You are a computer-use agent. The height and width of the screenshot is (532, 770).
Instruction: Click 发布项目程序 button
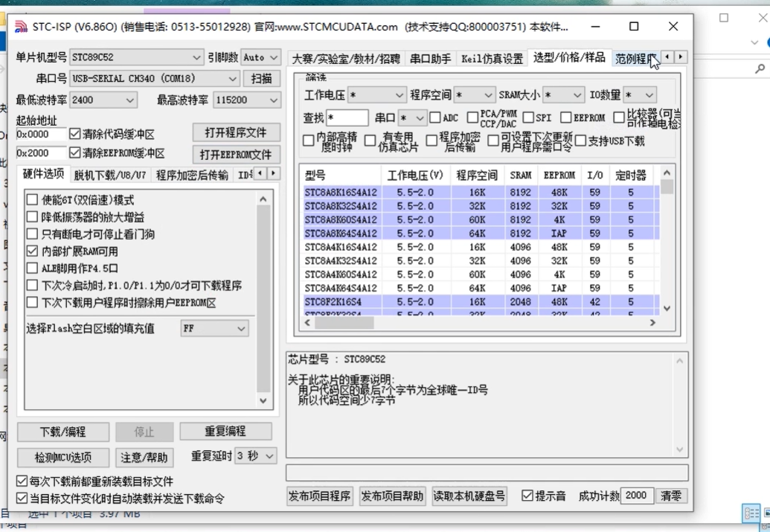[320, 496]
